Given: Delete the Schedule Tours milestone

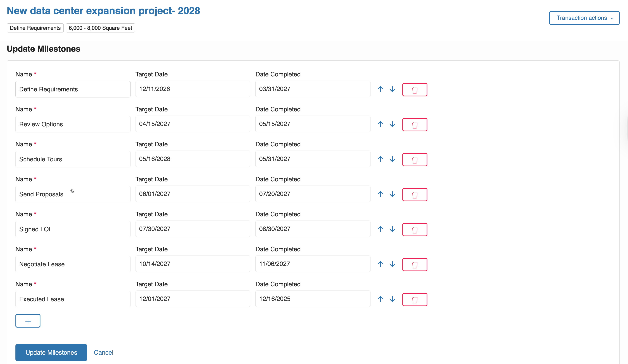Looking at the screenshot, I should [414, 160].
